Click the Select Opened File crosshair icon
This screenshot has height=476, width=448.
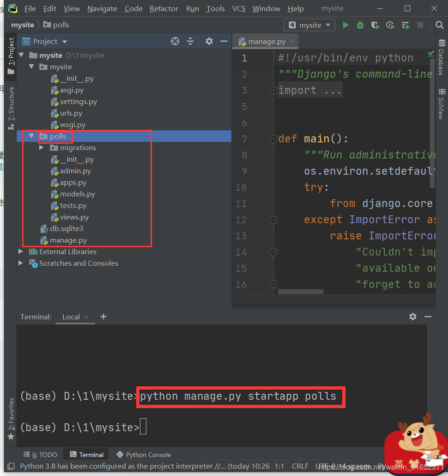click(x=175, y=41)
